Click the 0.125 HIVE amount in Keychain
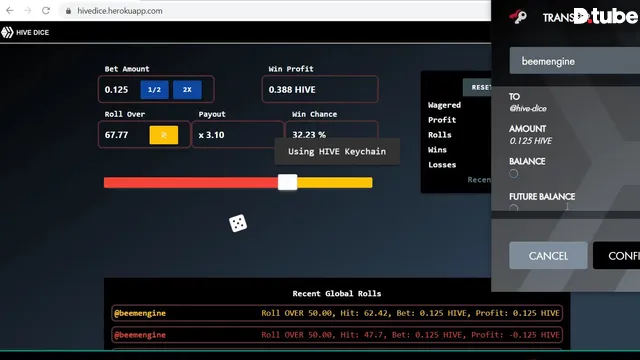Image resolution: width=640 pixels, height=360 pixels. pyautogui.click(x=531, y=141)
